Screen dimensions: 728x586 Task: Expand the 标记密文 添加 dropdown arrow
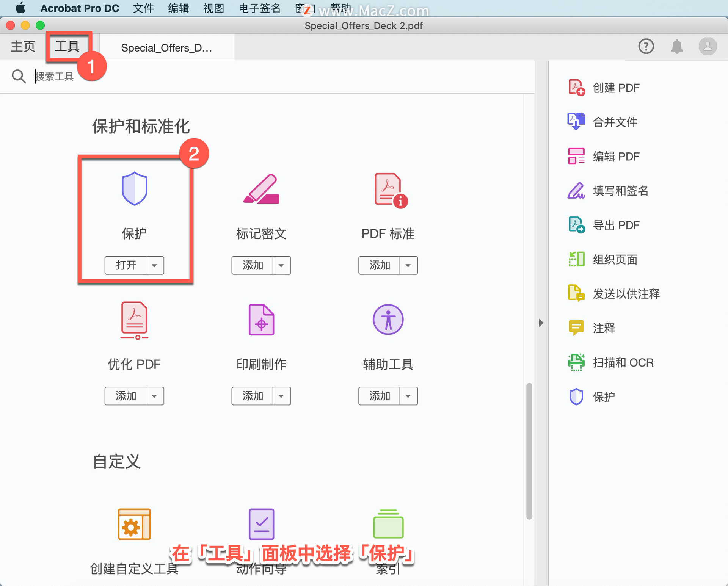point(281,265)
